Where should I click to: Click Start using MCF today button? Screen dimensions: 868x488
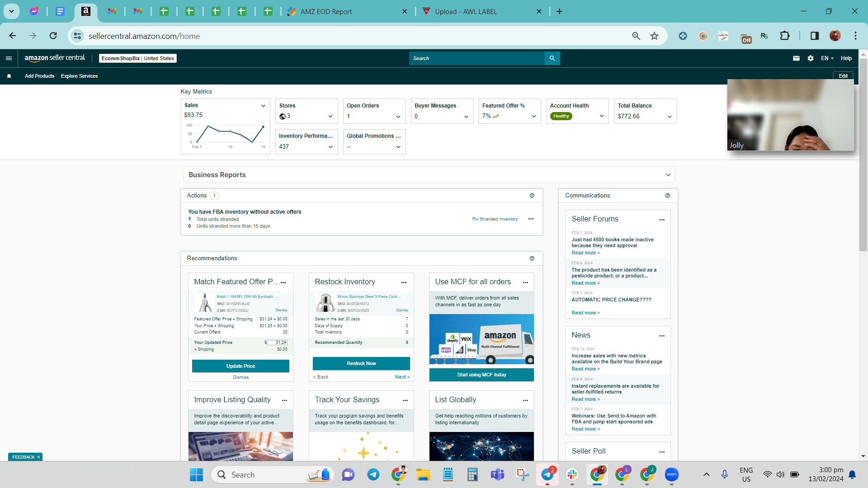pos(481,375)
